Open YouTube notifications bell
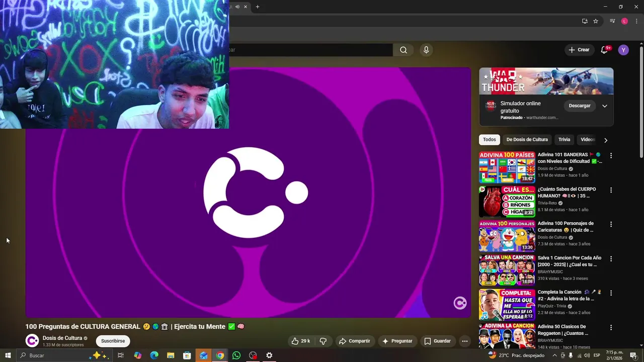This screenshot has height=362, width=644. 605,50
